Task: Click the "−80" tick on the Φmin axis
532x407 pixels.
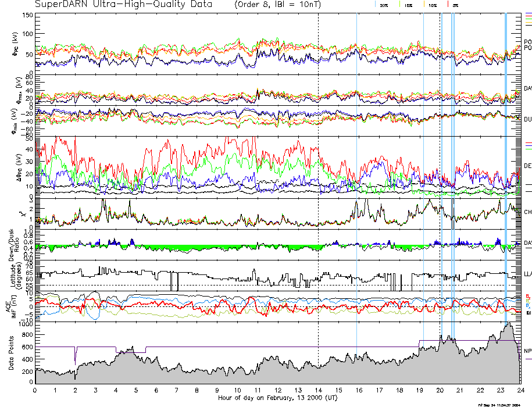Action: pos(27,135)
